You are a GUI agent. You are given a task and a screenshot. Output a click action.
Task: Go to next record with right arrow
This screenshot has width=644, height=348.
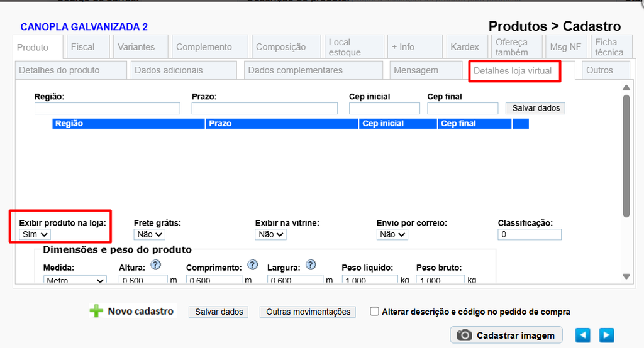pos(607,335)
